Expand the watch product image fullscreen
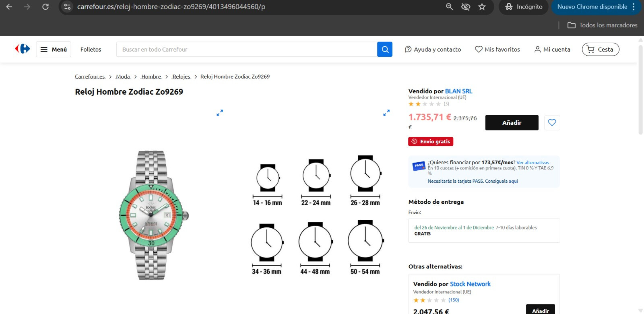Image resolution: width=644 pixels, height=314 pixels. click(x=220, y=113)
